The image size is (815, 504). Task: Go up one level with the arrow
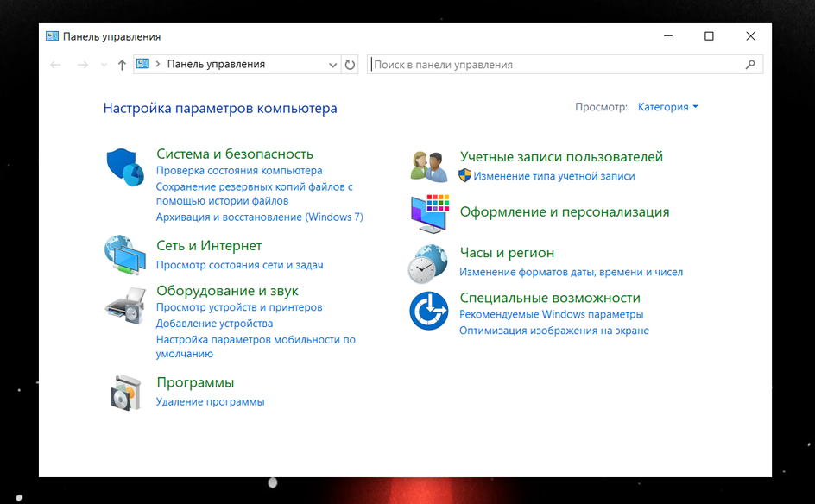click(x=122, y=65)
